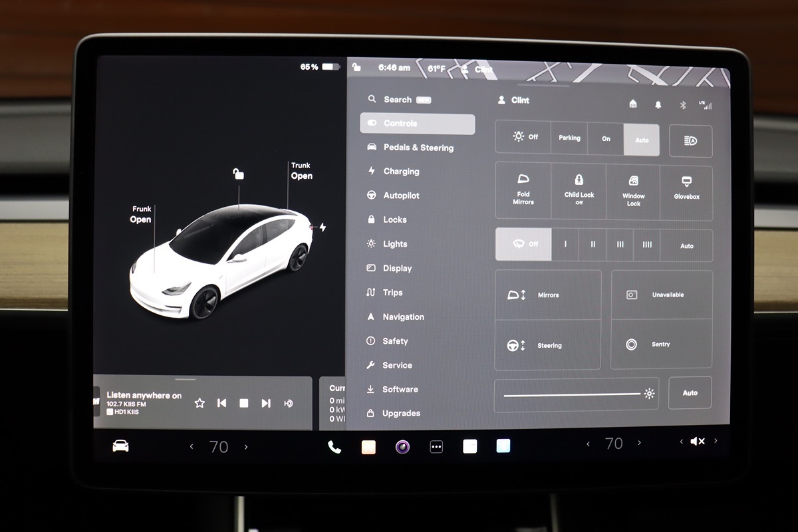Toggle the auto high beam headlight icon
This screenshot has height=532, width=798.
[x=690, y=141]
